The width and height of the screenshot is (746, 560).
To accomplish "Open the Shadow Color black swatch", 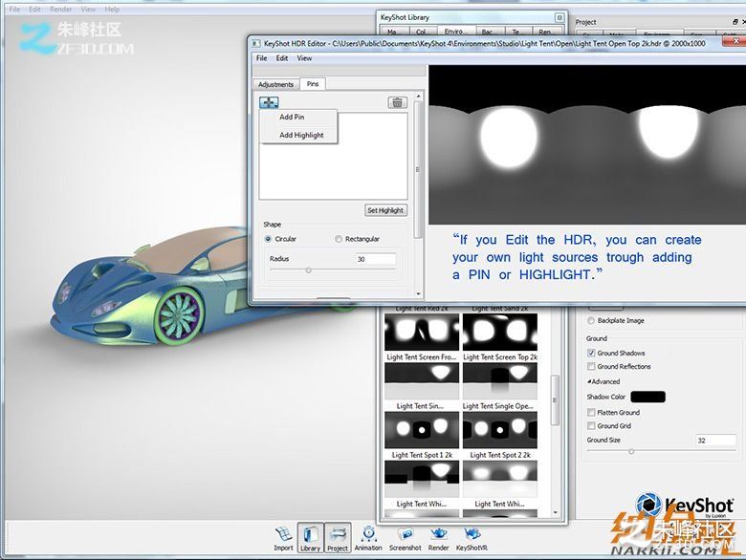I will click(647, 397).
